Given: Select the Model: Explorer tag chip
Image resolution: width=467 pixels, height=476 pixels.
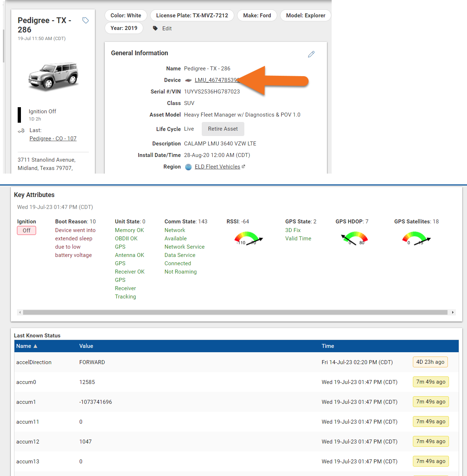Looking at the screenshot, I should [x=306, y=16].
